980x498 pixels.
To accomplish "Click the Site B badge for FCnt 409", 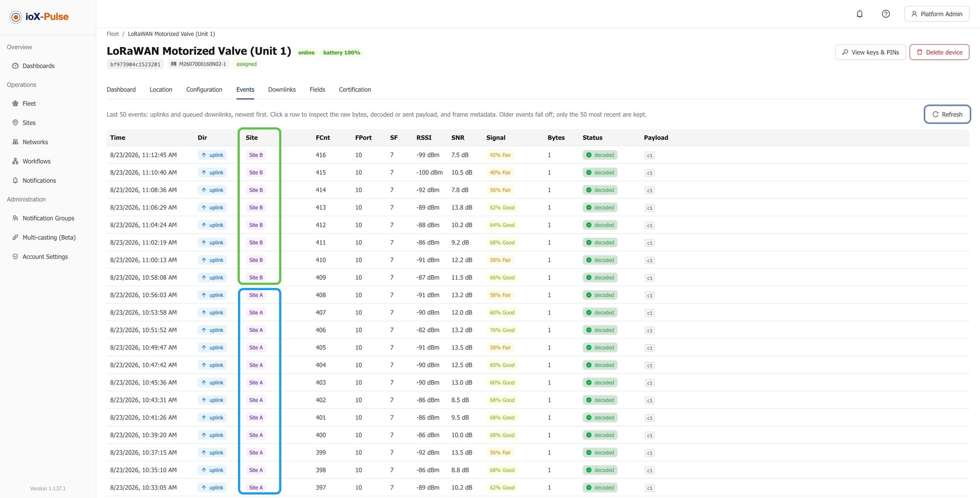I will tap(256, 277).
